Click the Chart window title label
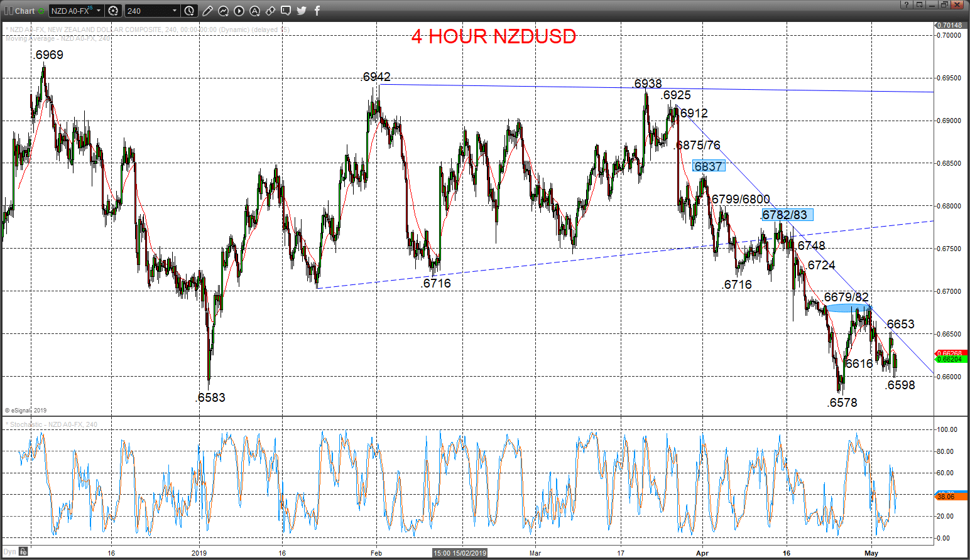This screenshot has height=560, width=970. 25,11
